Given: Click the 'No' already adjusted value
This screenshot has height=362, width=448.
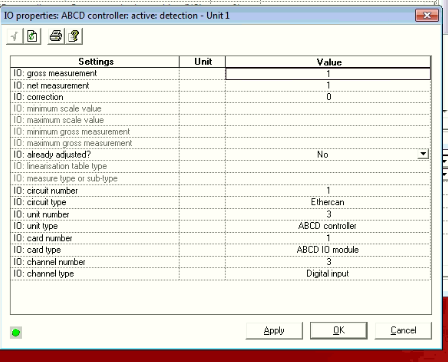Looking at the screenshot, I should click(323, 154).
